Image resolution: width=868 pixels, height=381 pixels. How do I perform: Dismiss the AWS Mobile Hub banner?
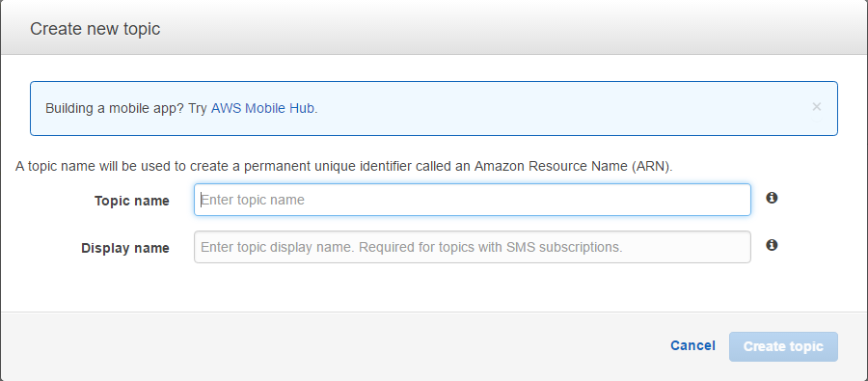pyautogui.click(x=817, y=107)
